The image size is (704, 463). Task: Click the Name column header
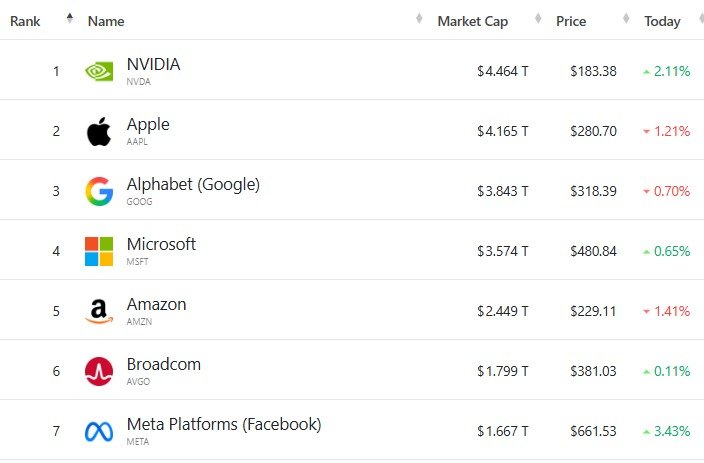click(106, 21)
